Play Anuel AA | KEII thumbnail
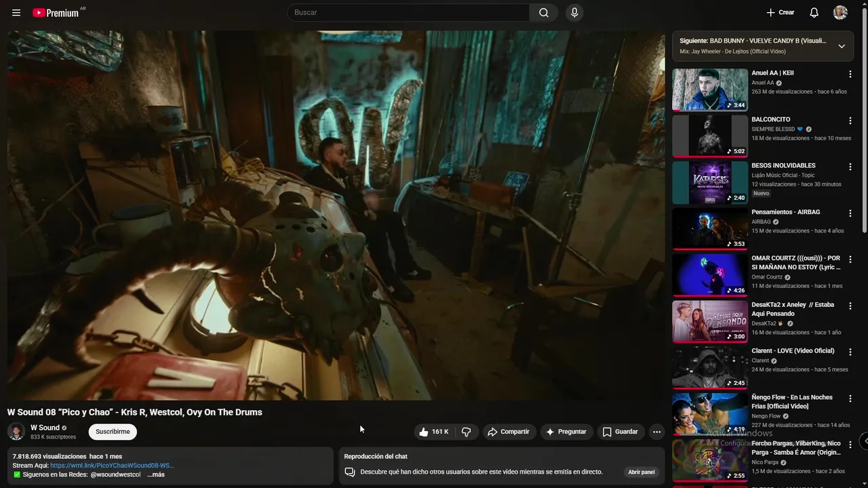 coord(710,89)
